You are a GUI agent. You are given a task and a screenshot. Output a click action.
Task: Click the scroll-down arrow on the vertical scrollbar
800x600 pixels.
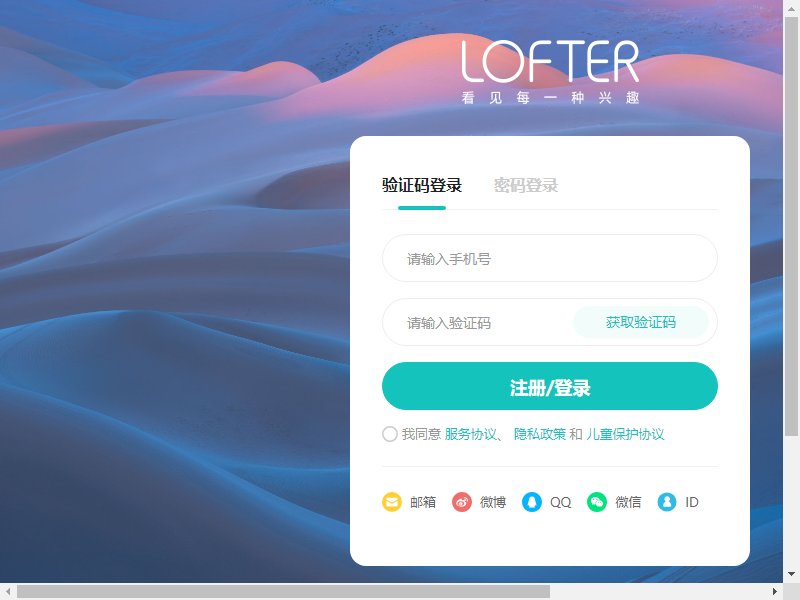click(x=791, y=574)
